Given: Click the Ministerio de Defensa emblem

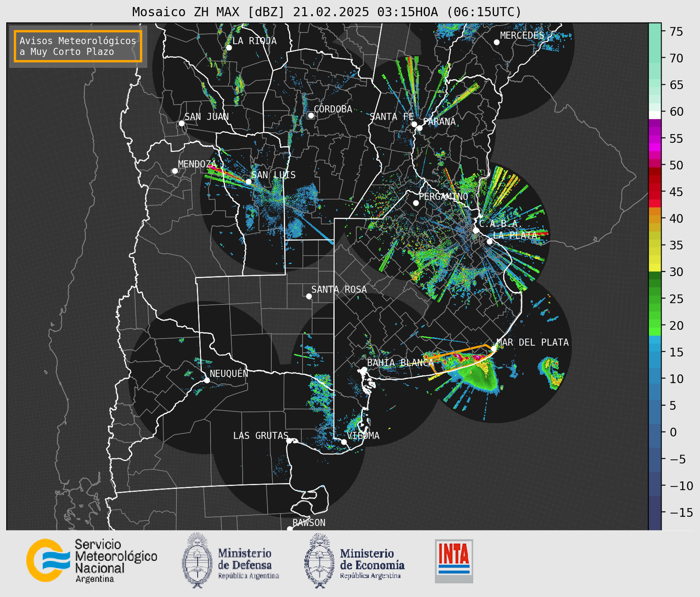Looking at the screenshot, I should coord(198,560).
